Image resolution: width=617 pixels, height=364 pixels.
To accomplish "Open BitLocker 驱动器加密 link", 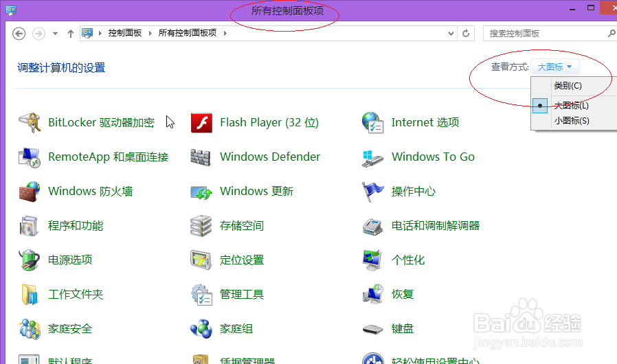I will [101, 123].
